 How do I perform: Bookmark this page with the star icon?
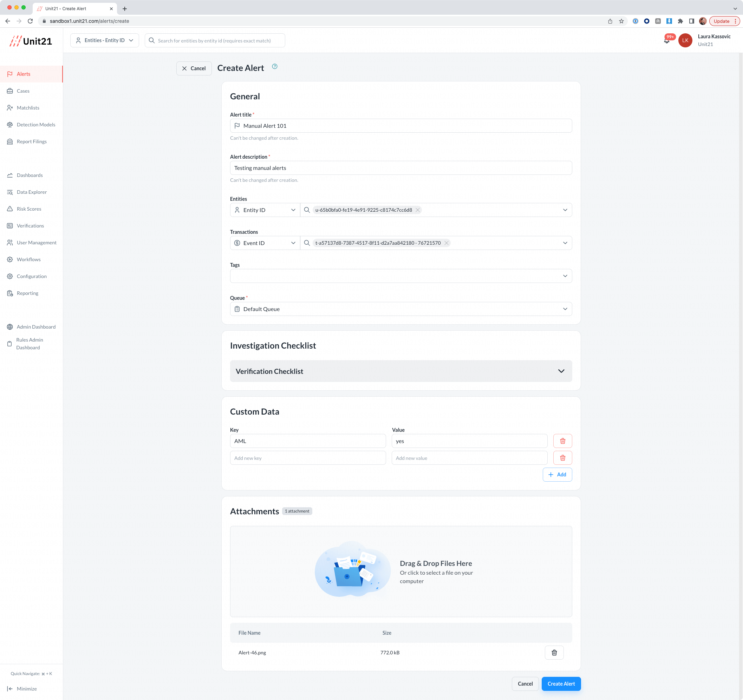621,21
